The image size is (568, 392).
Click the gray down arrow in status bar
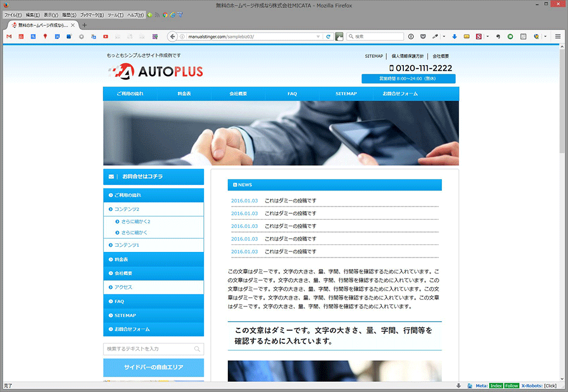[458, 386]
